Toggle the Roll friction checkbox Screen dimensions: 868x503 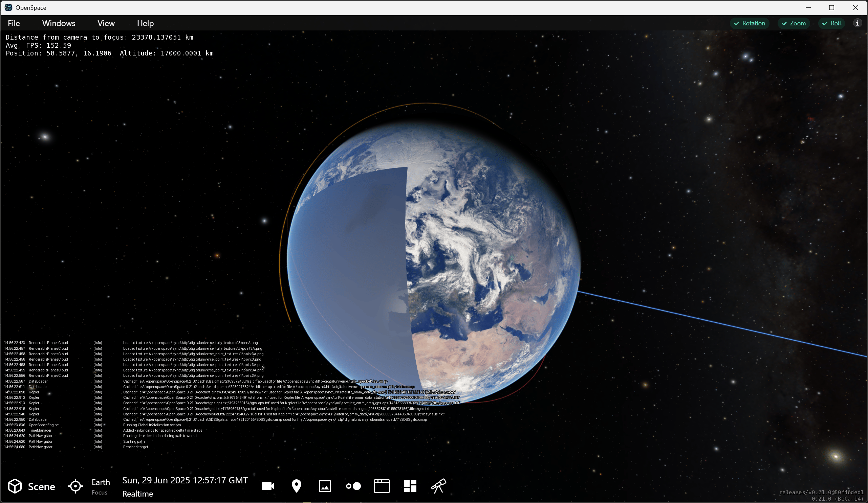[x=831, y=23]
